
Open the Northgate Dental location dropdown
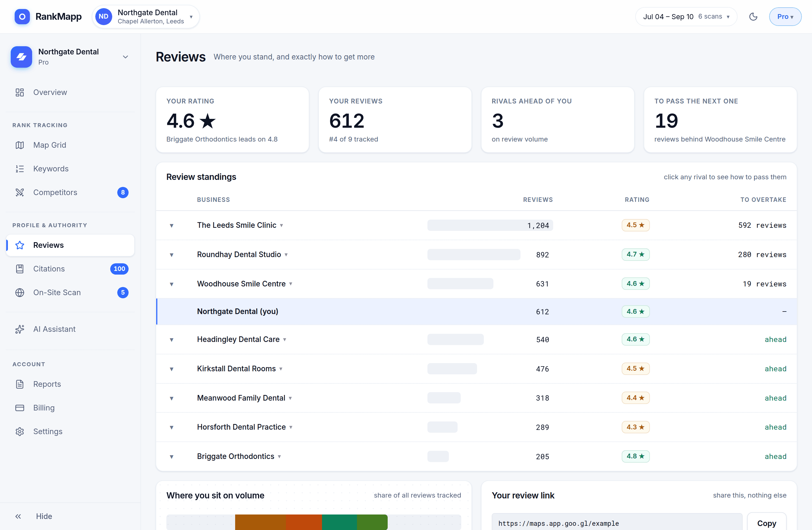click(x=146, y=16)
